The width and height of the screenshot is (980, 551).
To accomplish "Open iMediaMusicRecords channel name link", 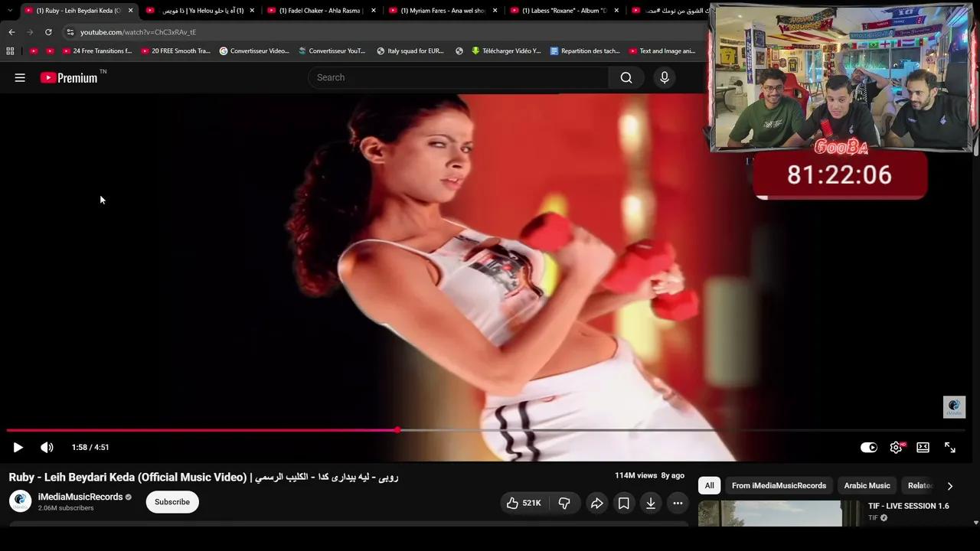I will tap(80, 497).
